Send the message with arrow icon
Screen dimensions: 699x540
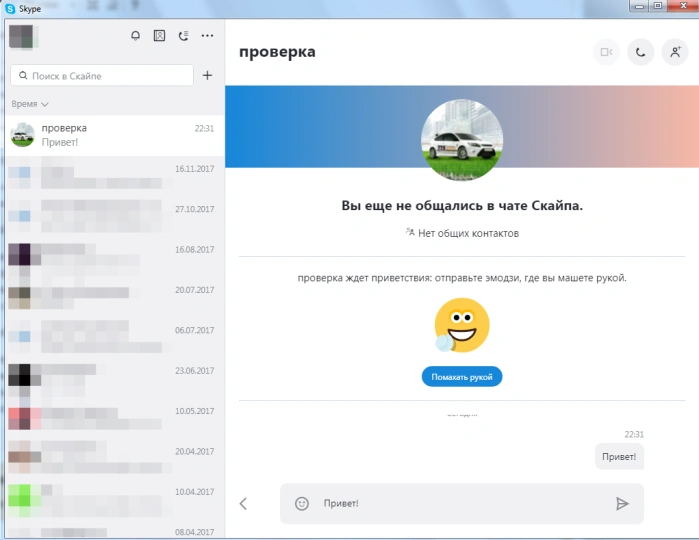[622, 503]
